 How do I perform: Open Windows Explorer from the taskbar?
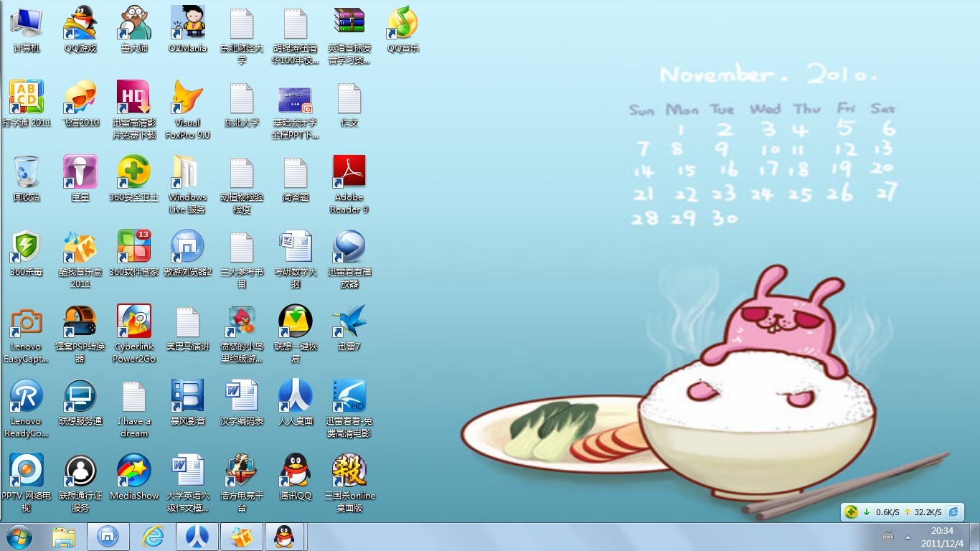[x=64, y=537]
